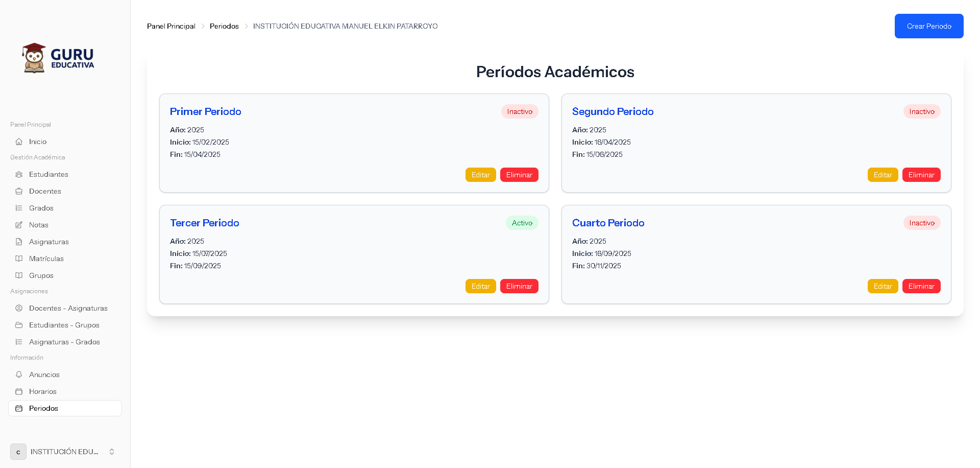Open Panel Principal from the breadcrumb
The width and height of the screenshot is (980, 468).
point(171,26)
